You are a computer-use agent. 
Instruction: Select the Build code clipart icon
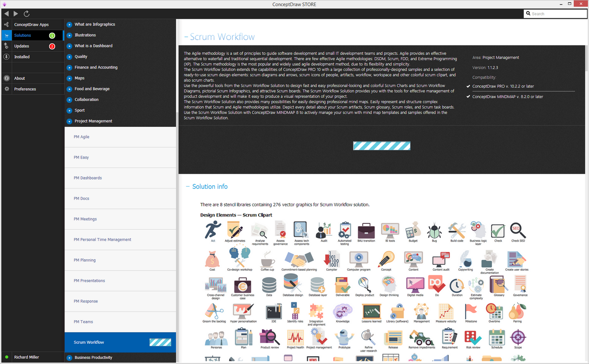[457, 229]
